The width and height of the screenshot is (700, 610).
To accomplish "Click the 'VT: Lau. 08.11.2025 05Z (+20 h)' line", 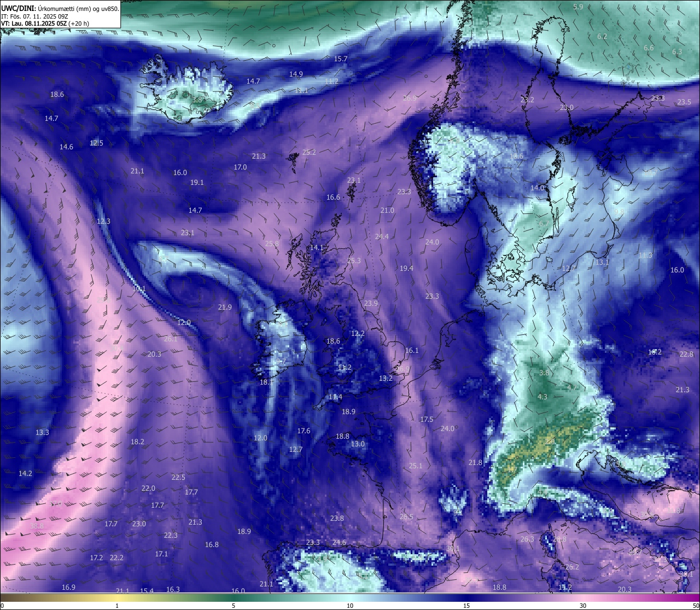I will click(x=45, y=24).
